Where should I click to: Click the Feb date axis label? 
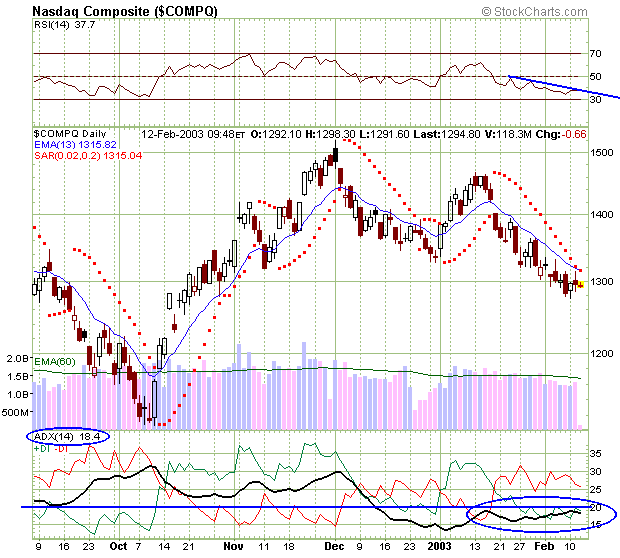[x=544, y=547]
